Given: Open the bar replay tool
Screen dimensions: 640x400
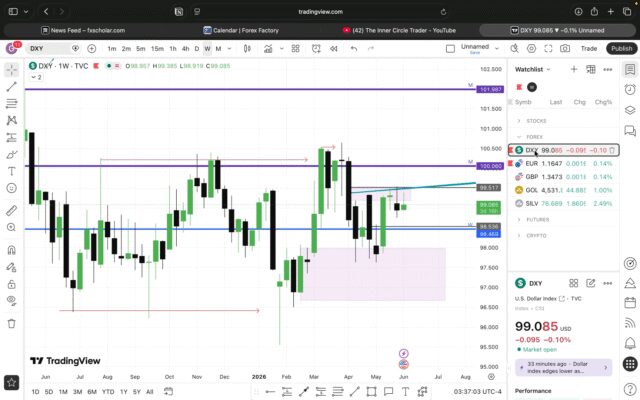Looking at the screenshot, I should coord(333,49).
